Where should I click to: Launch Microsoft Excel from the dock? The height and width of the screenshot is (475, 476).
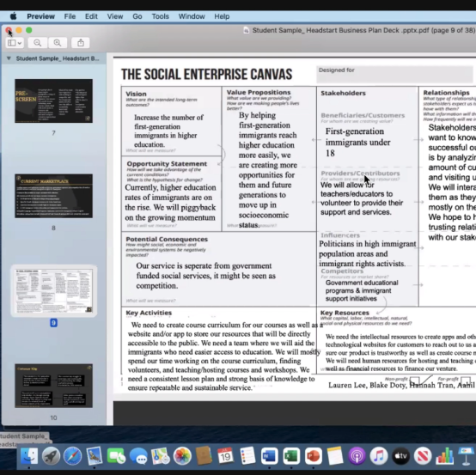[291, 456]
